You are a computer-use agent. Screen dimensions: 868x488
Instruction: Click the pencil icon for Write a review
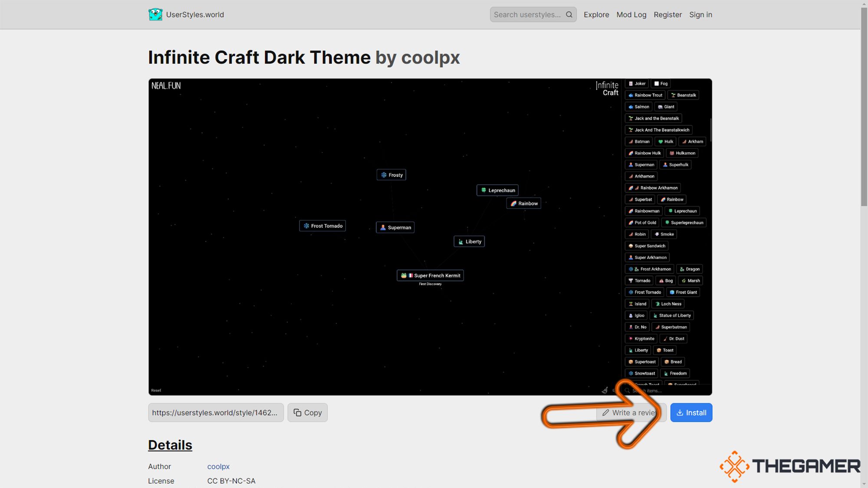coord(606,413)
